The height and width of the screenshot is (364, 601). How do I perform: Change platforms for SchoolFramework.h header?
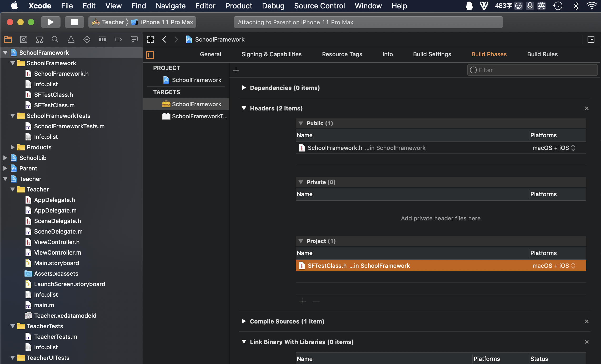click(554, 148)
